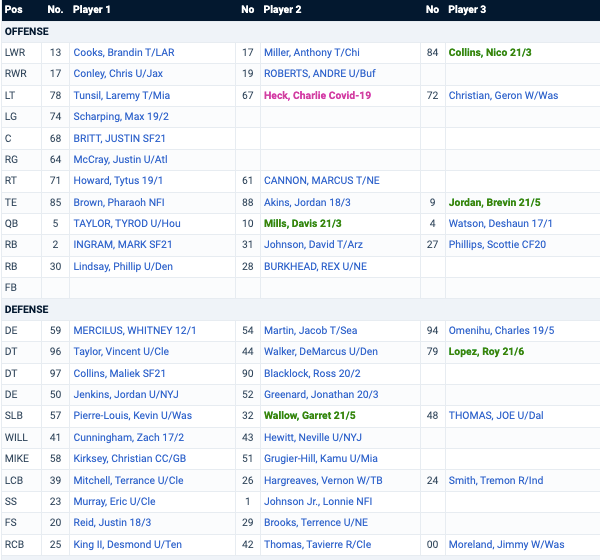Select Taylor, Vincent U/Cle link
The image size is (600, 560).
[121, 351]
